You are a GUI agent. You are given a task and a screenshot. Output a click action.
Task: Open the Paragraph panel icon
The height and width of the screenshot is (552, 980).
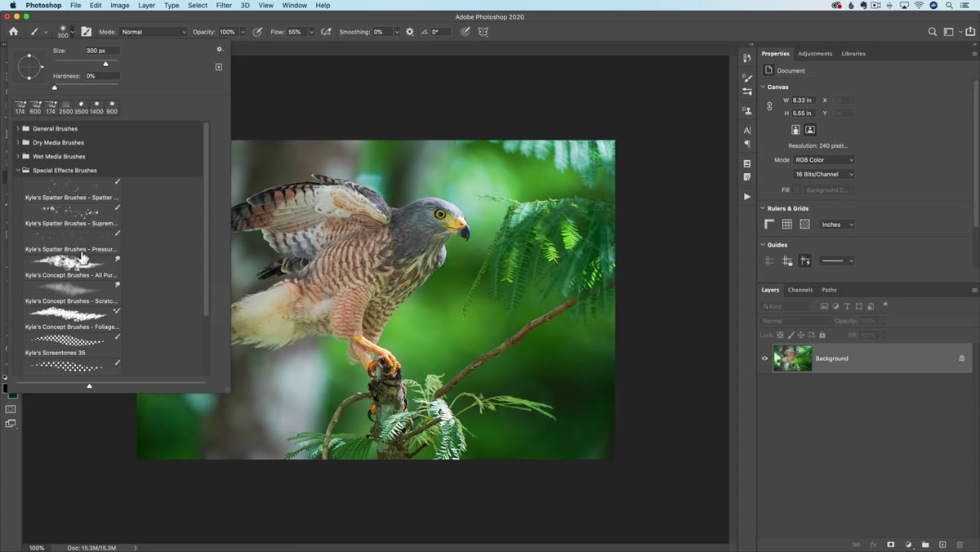tap(747, 144)
